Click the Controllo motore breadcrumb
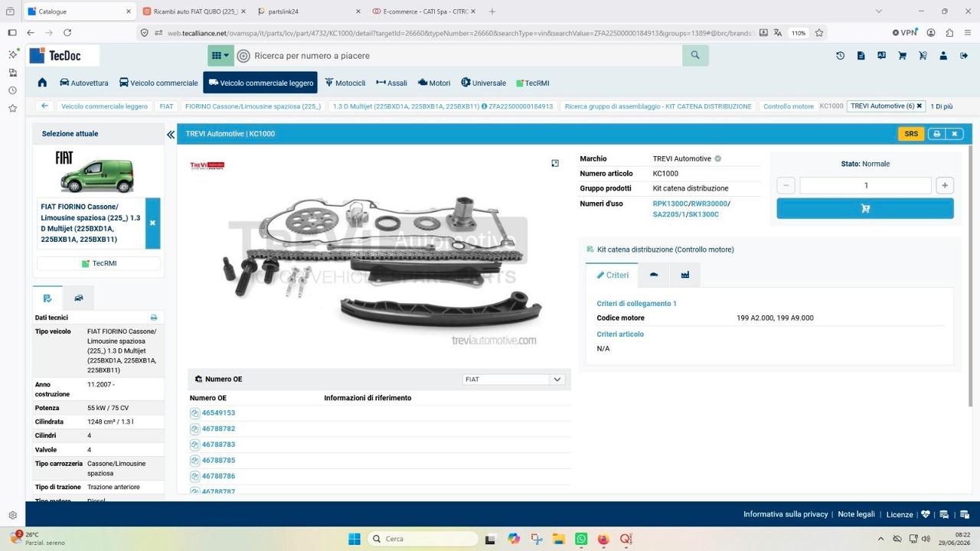Screen dimensions: 980x551 coord(789,106)
